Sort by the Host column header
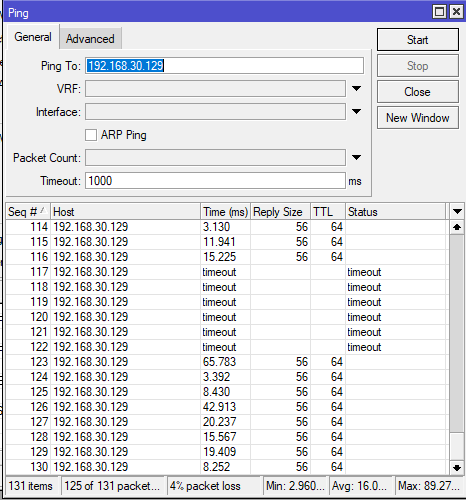 coord(125,212)
